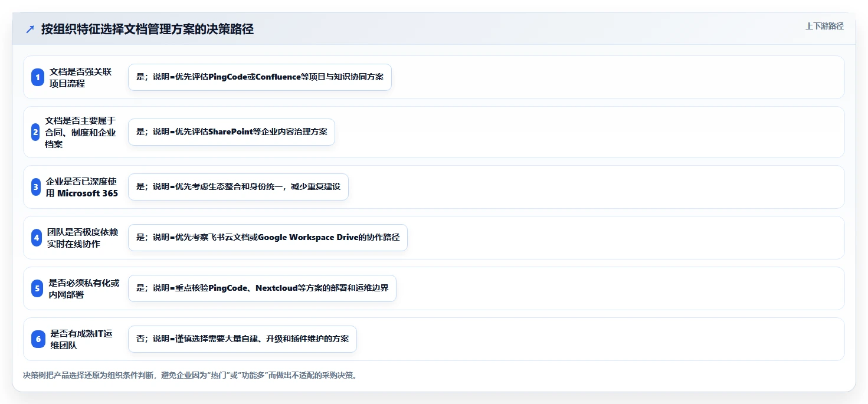The image size is (868, 404).
Task: Open the SharePoint等企业内容治理方案 answer box
Action: coord(231,132)
